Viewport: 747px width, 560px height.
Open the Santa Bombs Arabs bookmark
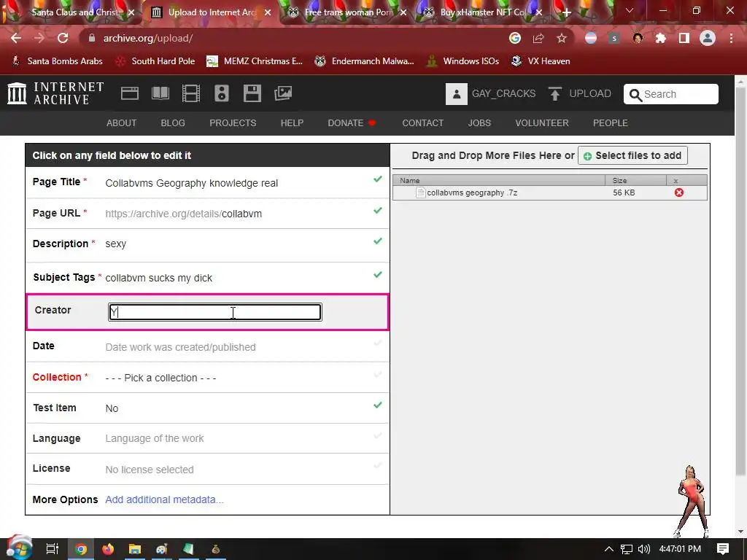[x=58, y=61]
